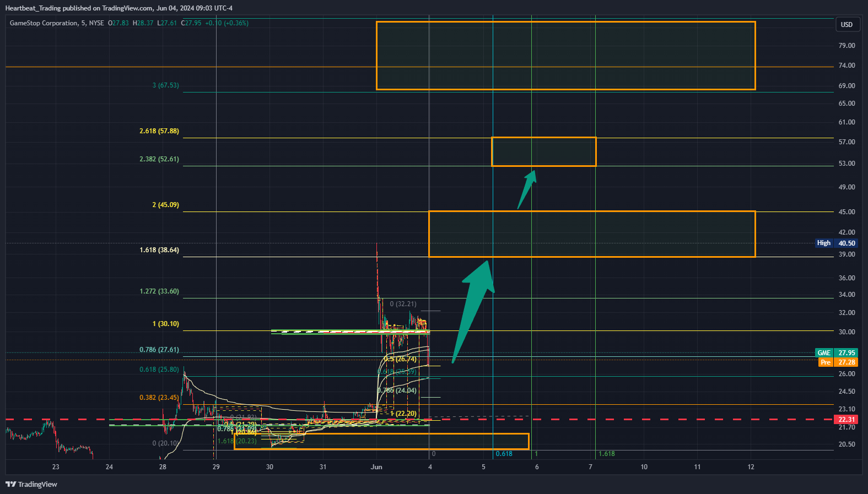Viewport: 868px width, 494px height.
Task: Select Fibonacci label 0 (20.10)
Action: [x=165, y=443]
